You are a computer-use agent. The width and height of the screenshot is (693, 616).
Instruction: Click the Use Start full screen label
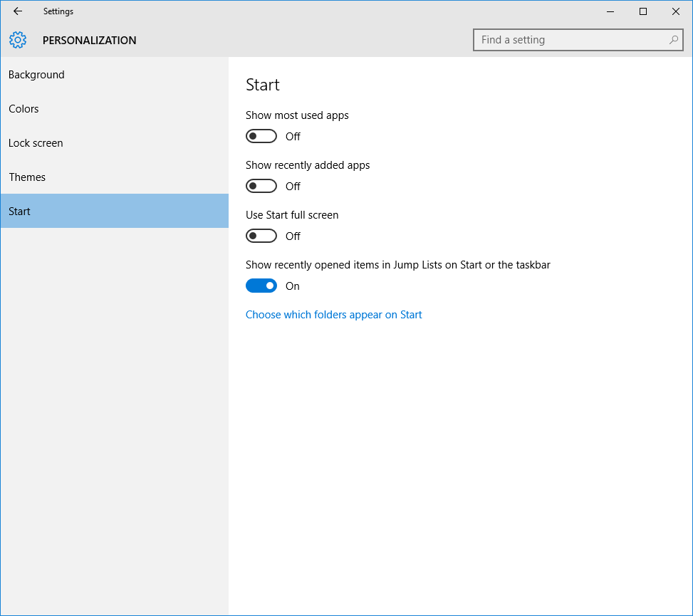tap(292, 215)
